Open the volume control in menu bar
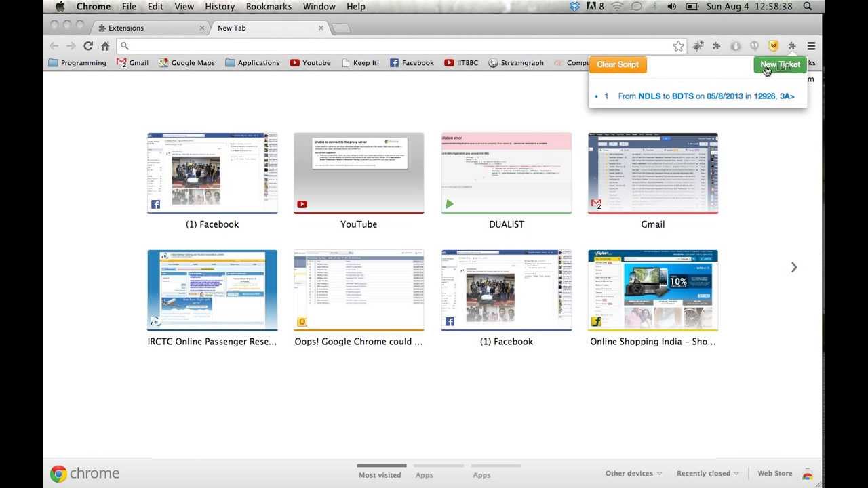Viewport: 868px width, 488px height. pyautogui.click(x=671, y=7)
